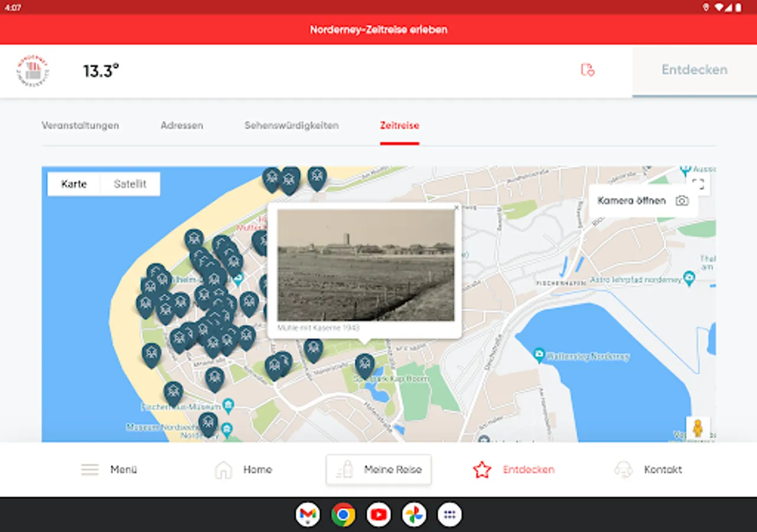
Task: Tap the Entdecken star in bottom navigation
Action: (514, 470)
